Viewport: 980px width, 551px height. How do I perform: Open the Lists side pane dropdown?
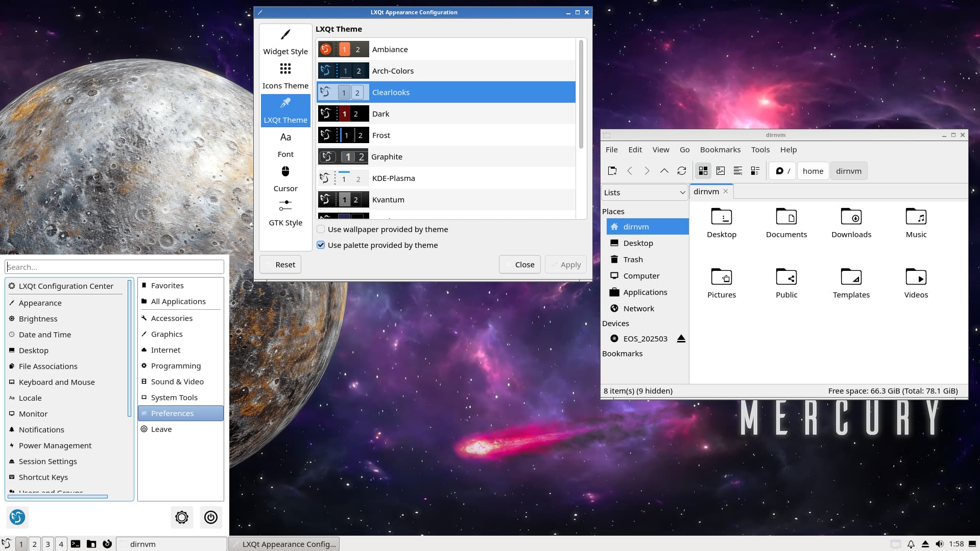[644, 192]
